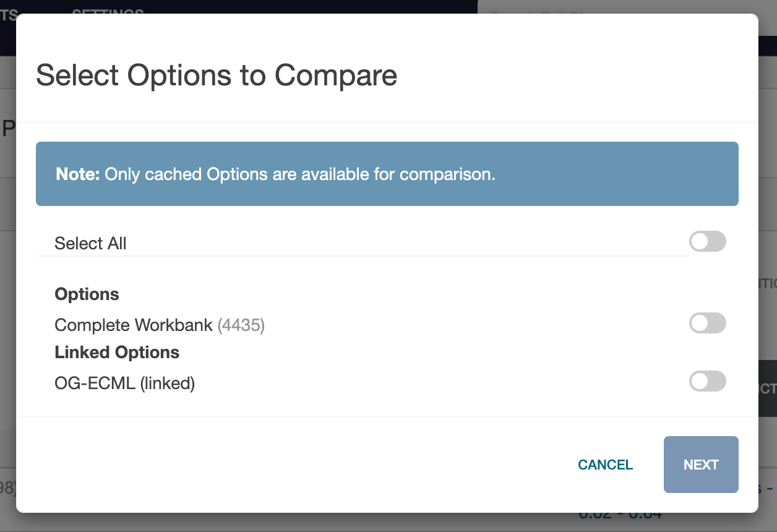Select the Complete Workbank (4435) row

click(x=160, y=325)
